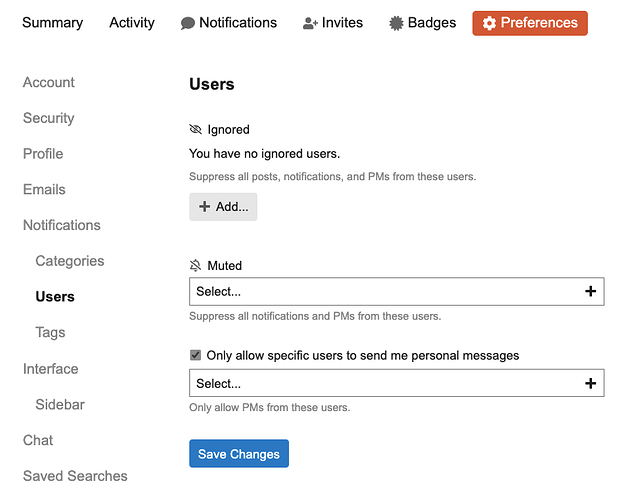The height and width of the screenshot is (500, 641).
Task: Open the Muted users Select dropdown
Action: click(x=397, y=291)
